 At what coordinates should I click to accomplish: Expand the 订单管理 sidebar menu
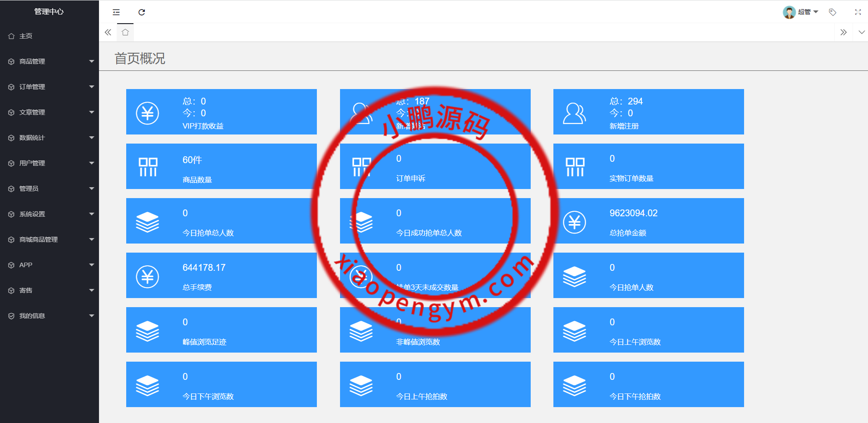coord(49,87)
